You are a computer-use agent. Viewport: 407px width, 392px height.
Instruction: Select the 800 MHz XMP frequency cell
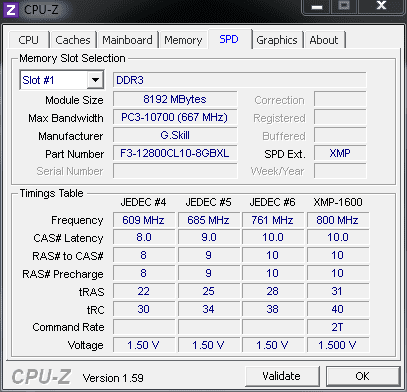338,220
